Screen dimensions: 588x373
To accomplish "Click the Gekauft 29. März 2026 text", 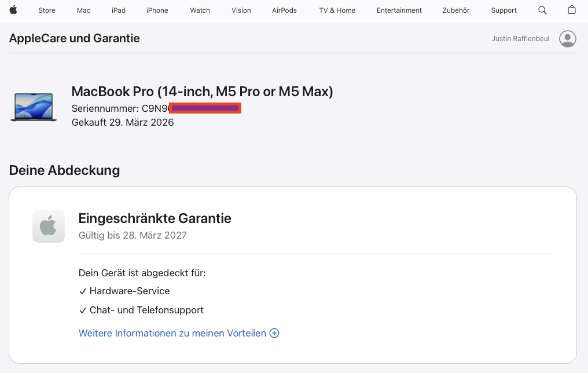I will pos(123,122).
